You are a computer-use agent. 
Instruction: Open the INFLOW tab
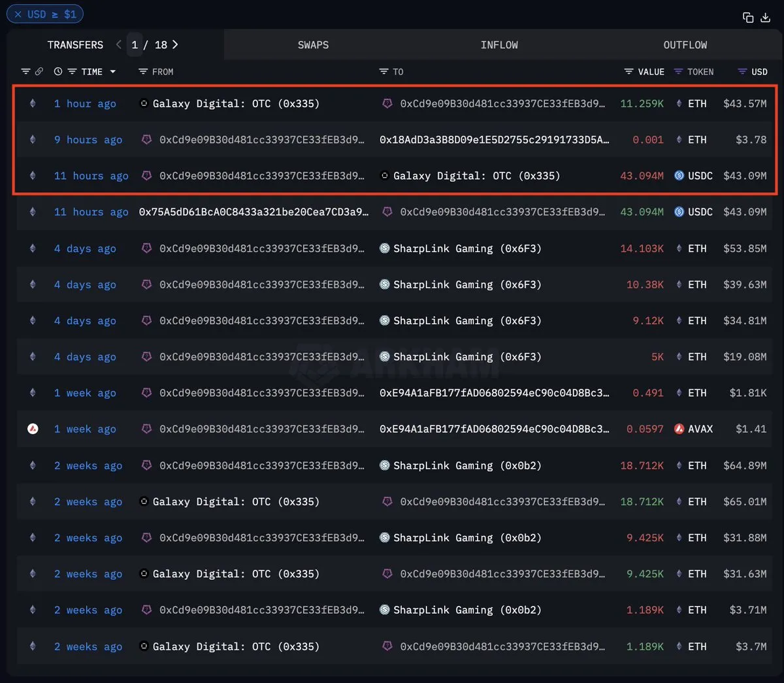(x=499, y=44)
